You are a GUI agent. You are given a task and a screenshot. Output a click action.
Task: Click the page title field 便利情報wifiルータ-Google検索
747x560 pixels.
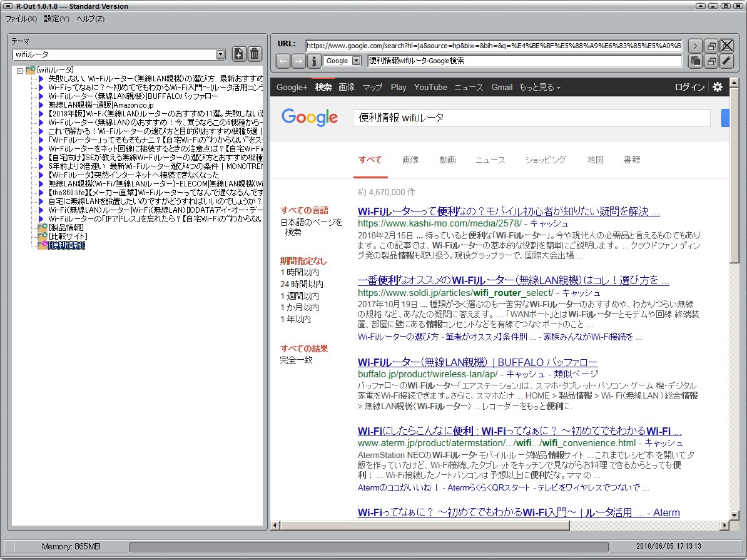click(524, 61)
